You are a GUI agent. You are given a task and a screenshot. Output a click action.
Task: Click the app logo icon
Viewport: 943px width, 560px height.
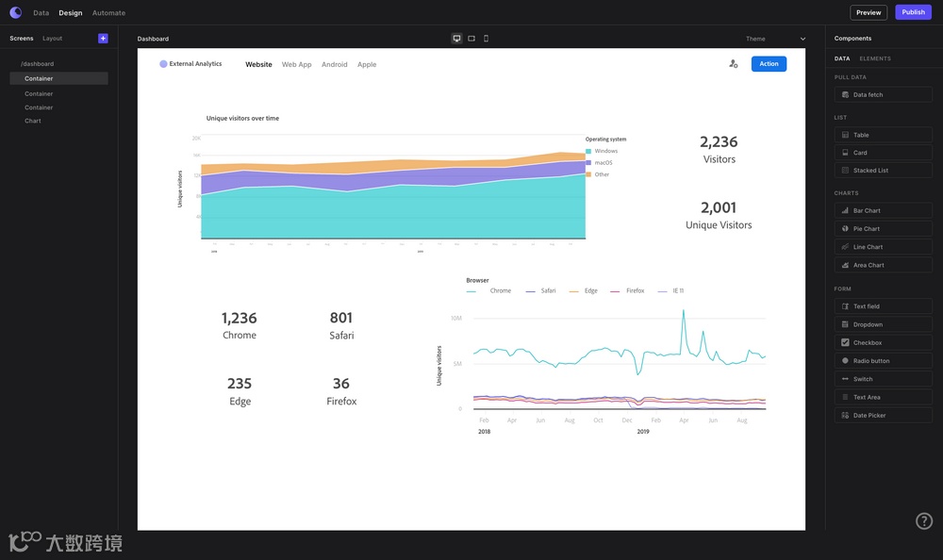[x=16, y=12]
